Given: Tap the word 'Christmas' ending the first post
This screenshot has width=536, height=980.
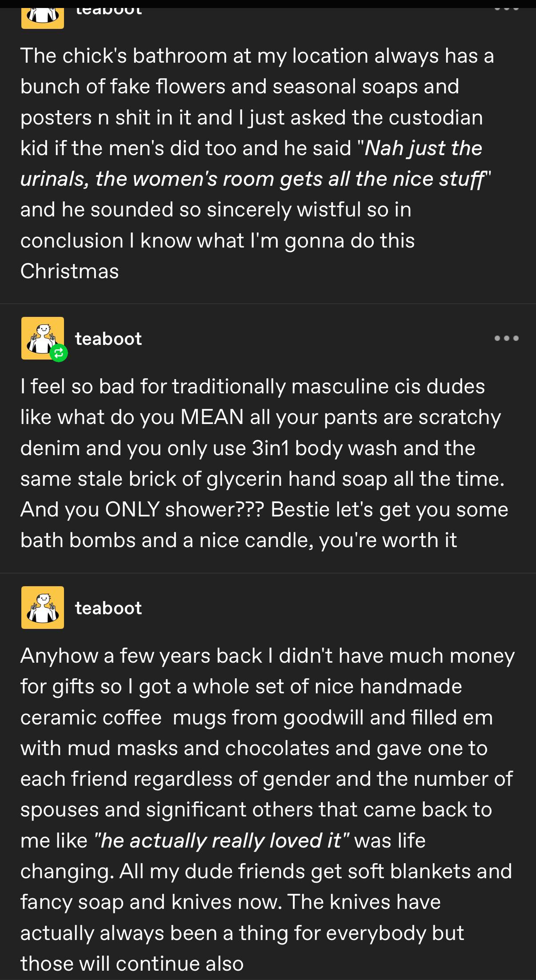Looking at the screenshot, I should 70,271.
